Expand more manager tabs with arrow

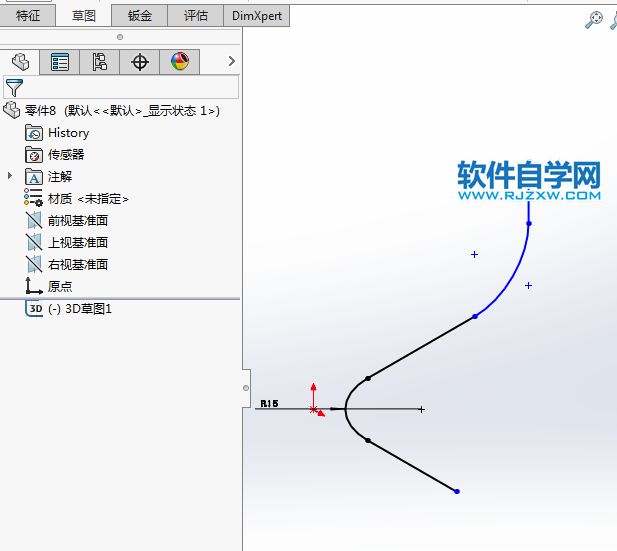231,61
